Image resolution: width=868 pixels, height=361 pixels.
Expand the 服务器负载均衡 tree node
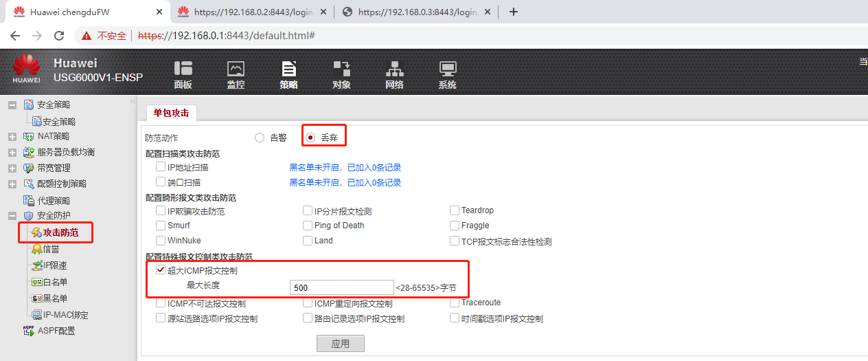pos(12,152)
